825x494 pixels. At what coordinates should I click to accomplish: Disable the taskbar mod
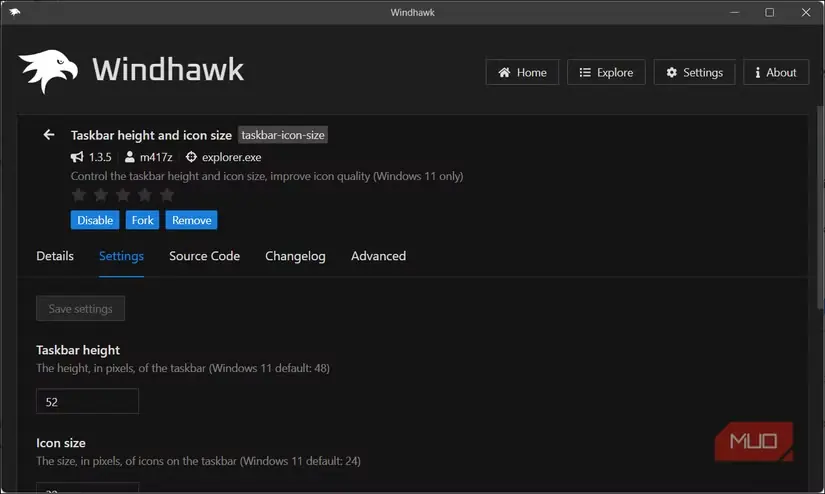tap(95, 220)
